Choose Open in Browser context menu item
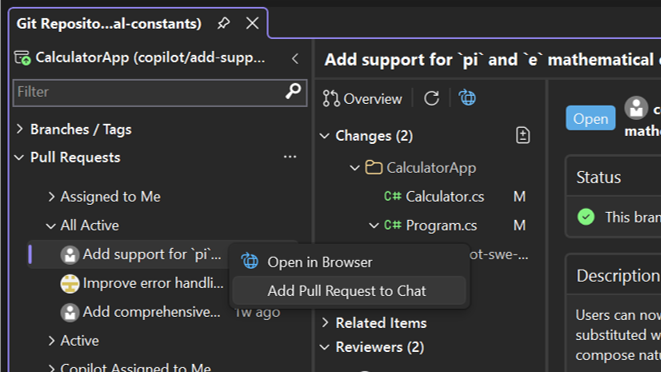This screenshot has width=661, height=372. 349,262
